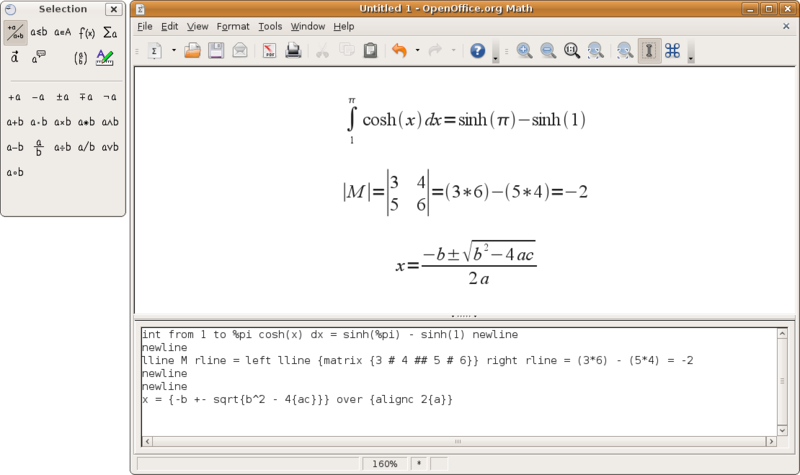Select Brackets category in Selection panel
Viewport: 800px width, 475px height.
(x=80, y=57)
